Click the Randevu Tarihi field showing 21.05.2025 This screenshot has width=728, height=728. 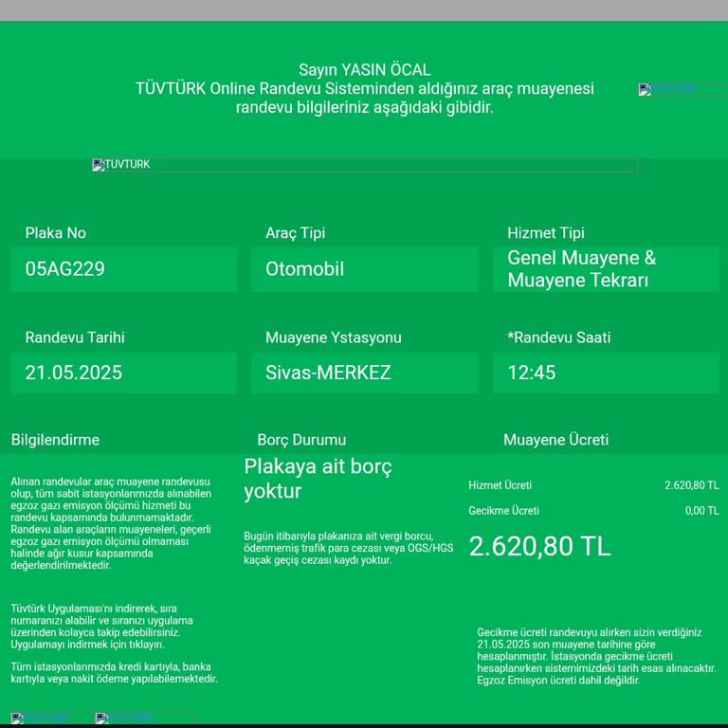[x=123, y=373]
